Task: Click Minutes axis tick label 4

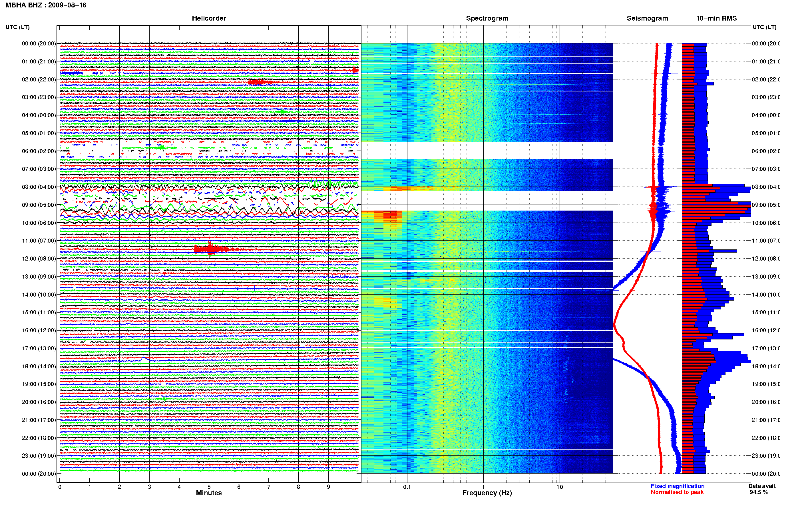Action: point(179,487)
